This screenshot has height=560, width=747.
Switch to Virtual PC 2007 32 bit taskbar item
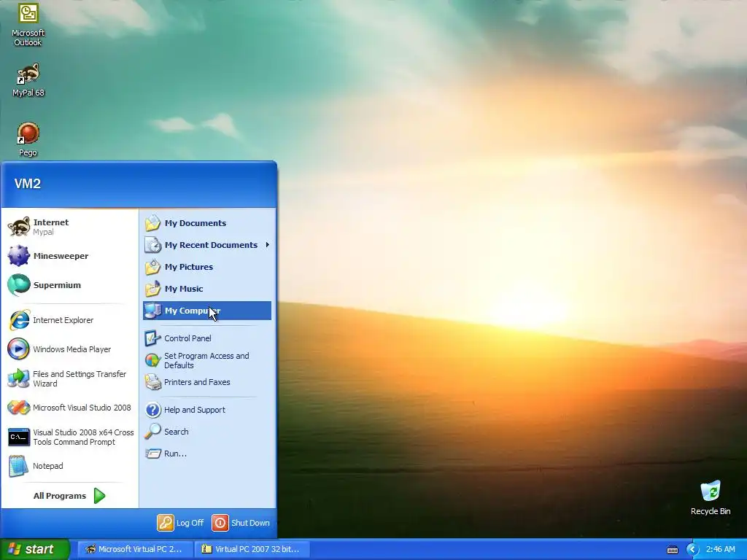(x=252, y=549)
